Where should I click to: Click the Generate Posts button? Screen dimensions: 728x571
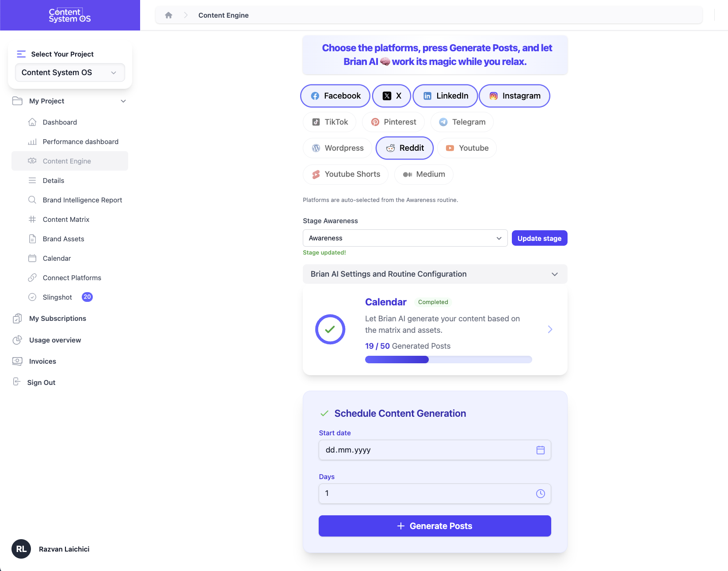[435, 526]
